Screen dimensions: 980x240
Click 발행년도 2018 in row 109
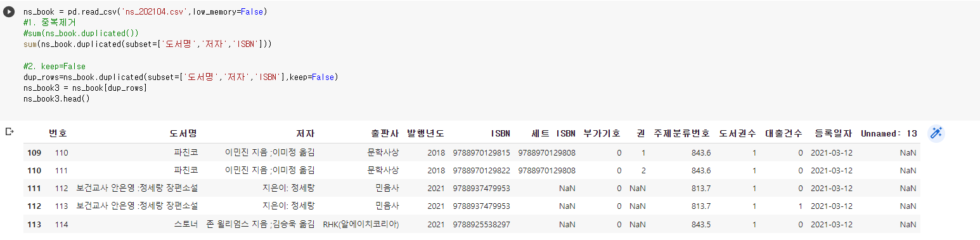(436, 152)
